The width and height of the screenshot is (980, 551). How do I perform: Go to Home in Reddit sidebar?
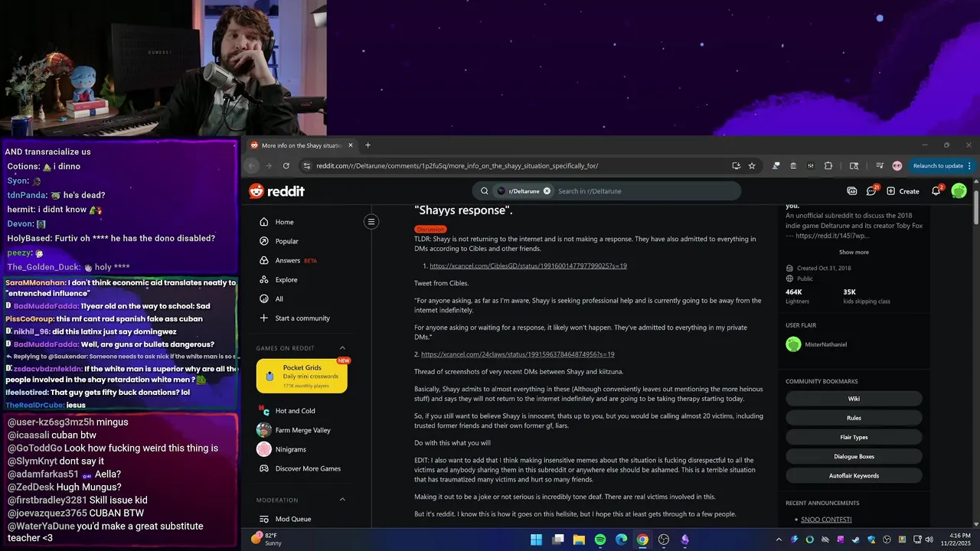click(x=284, y=222)
